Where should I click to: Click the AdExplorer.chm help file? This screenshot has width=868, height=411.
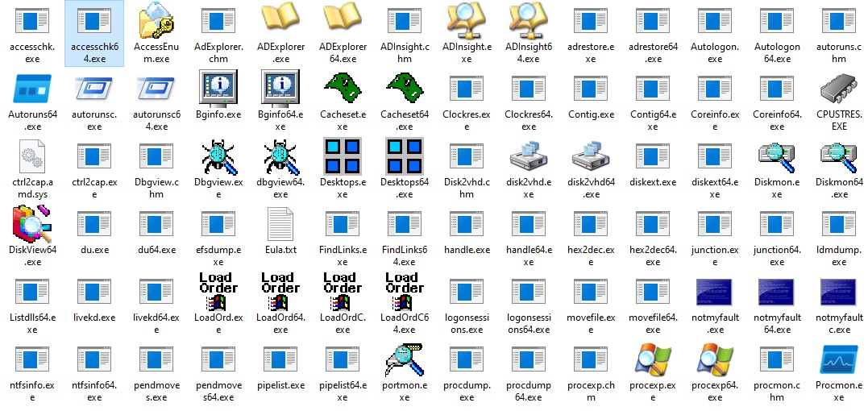click(x=218, y=33)
